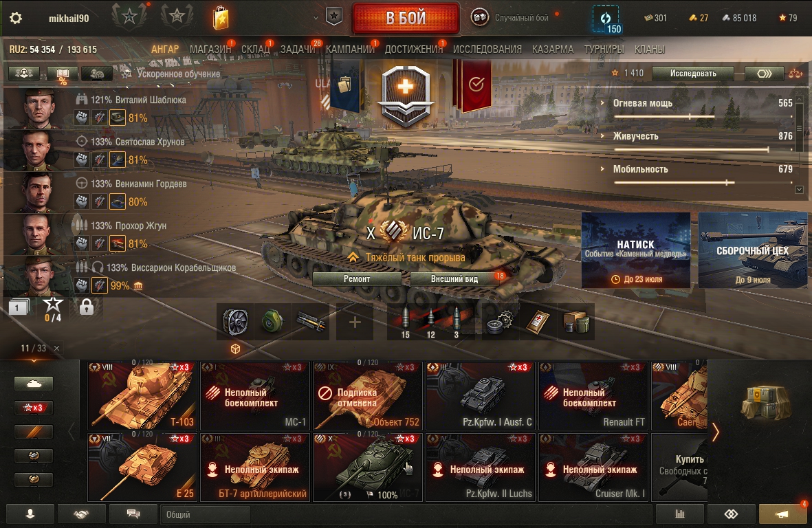Open the battle mode dropdown arrow near В БОЙ
812x528 pixels.
[x=316, y=18]
